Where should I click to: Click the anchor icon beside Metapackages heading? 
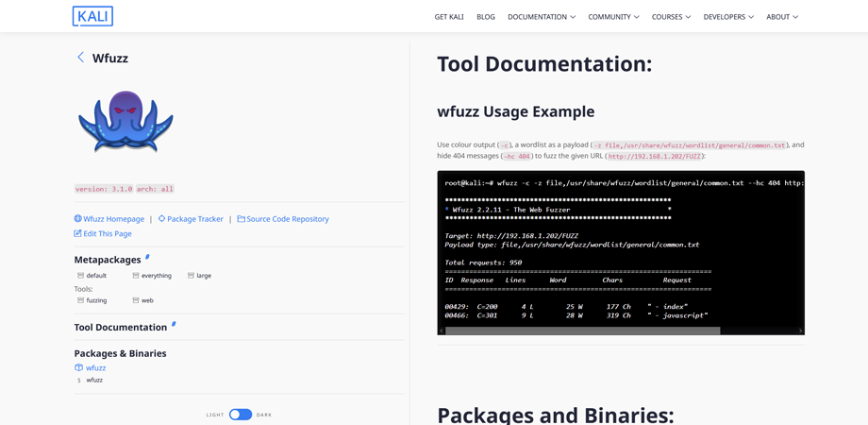pyautogui.click(x=147, y=257)
